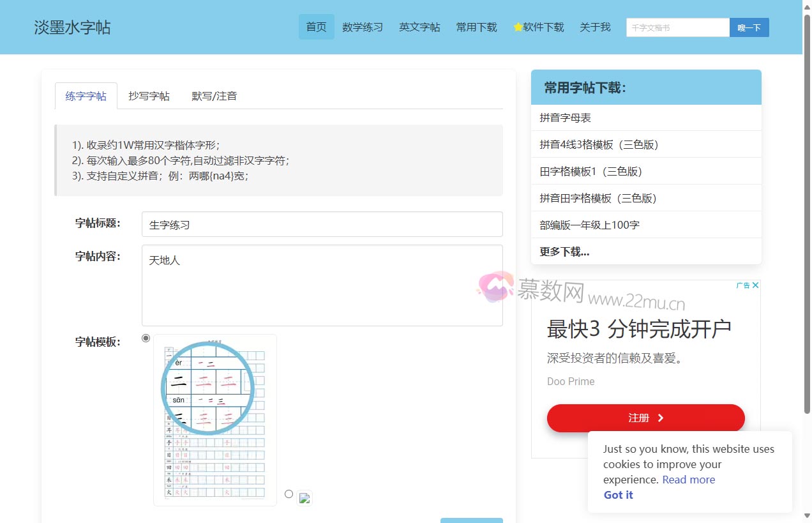This screenshot has width=812, height=523.
Task: Click the 瞅一下 search button
Action: [749, 27]
